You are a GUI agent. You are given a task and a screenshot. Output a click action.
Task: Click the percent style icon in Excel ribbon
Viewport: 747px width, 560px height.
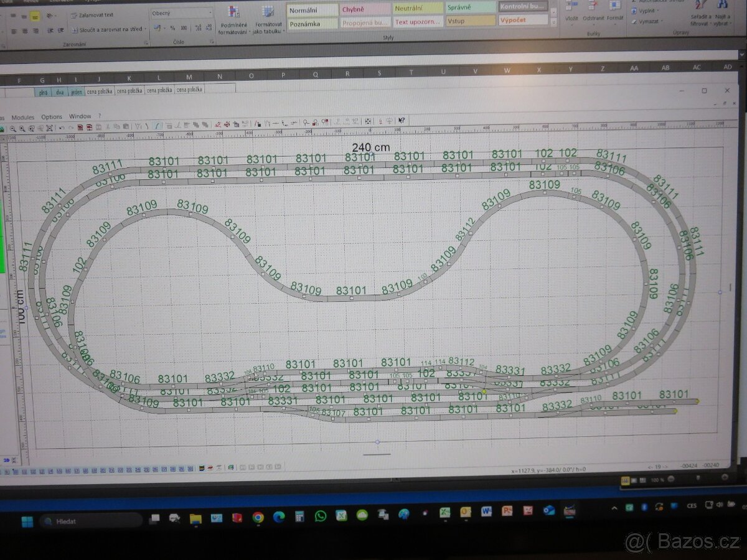(172, 28)
